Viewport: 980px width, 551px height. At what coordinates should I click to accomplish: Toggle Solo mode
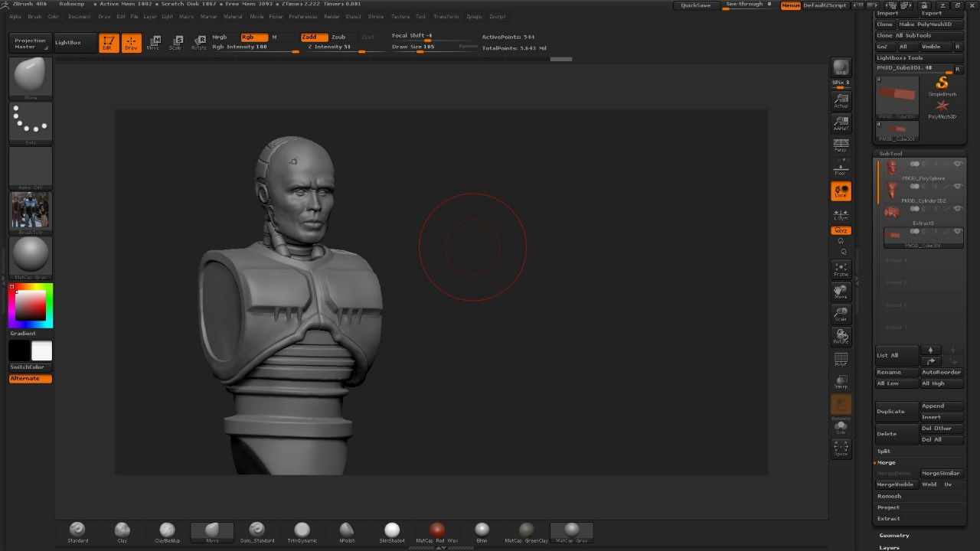click(x=841, y=428)
